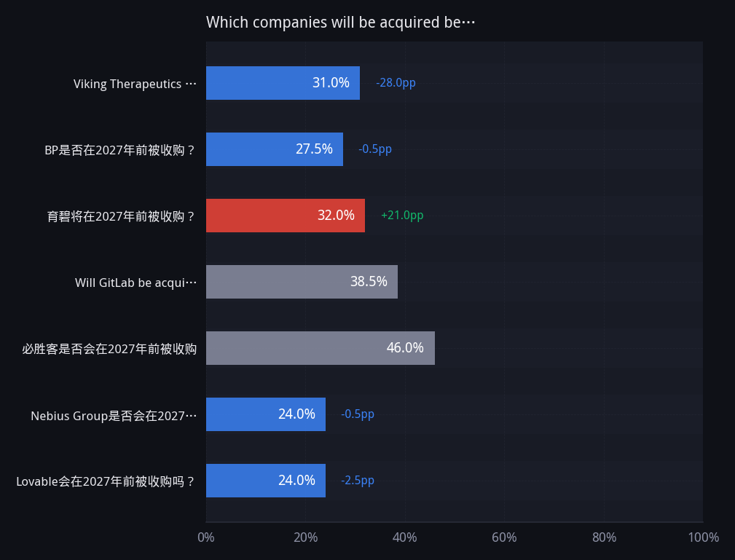The height and width of the screenshot is (560, 735).
Task: Click the -2.5pp change annotation
Action: coord(358,481)
